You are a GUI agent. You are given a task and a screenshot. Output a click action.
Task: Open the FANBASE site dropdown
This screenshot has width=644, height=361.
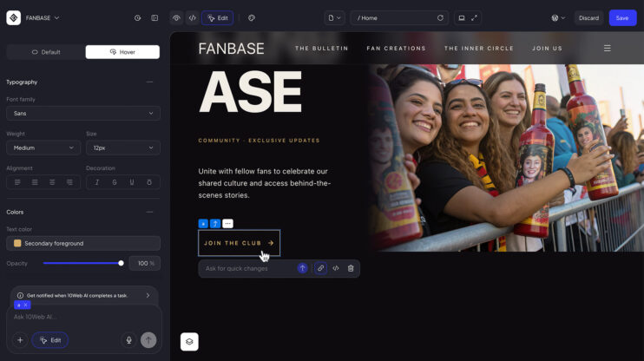(43, 17)
